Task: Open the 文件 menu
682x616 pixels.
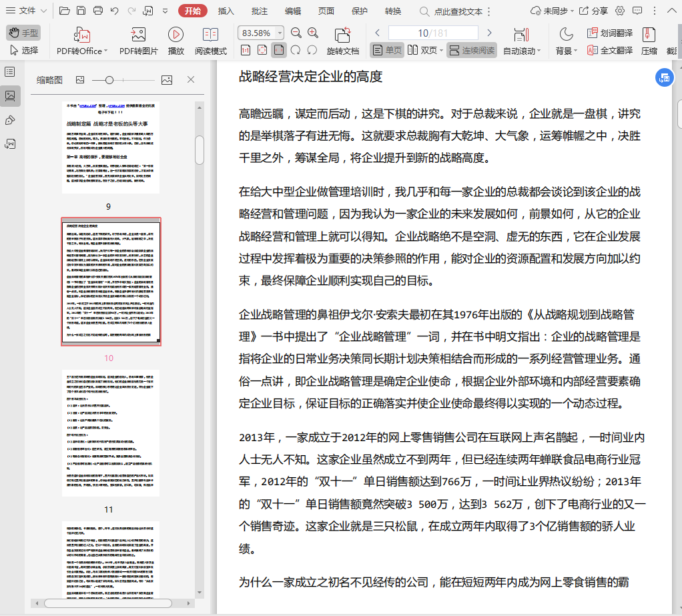Action: (26, 11)
